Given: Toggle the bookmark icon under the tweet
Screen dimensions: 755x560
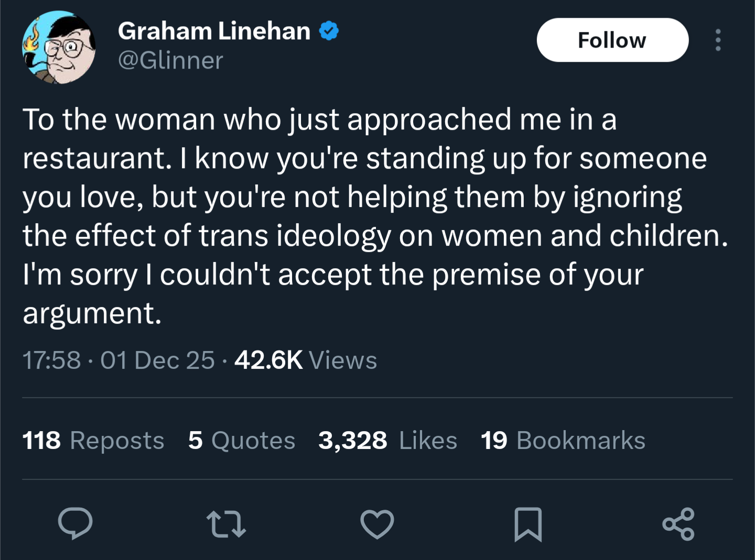Looking at the screenshot, I should (527, 524).
